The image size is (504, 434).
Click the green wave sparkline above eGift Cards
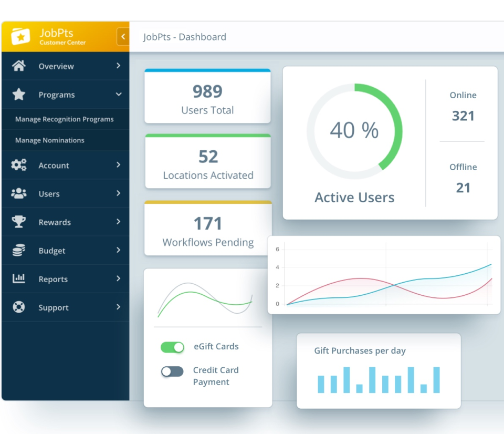coord(205,299)
